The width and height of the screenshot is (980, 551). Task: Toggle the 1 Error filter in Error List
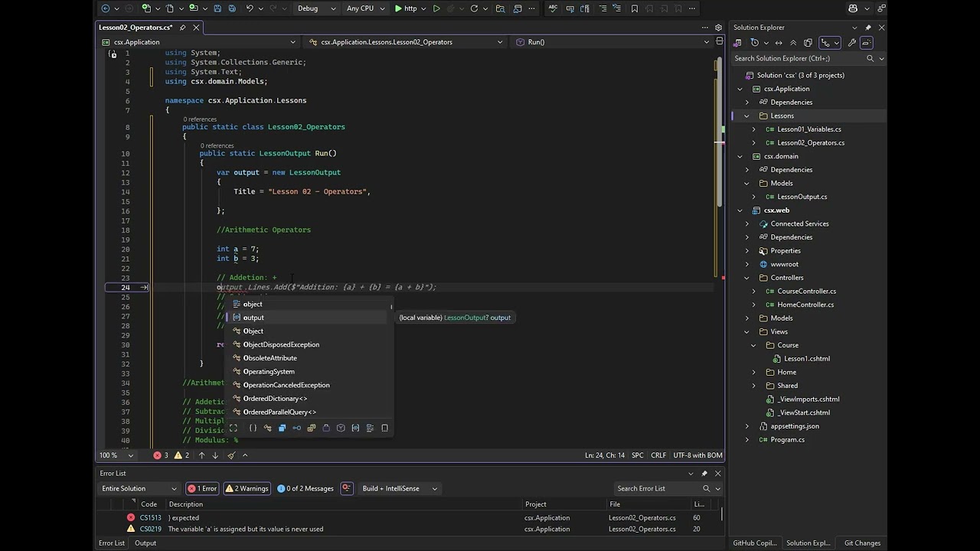point(203,488)
